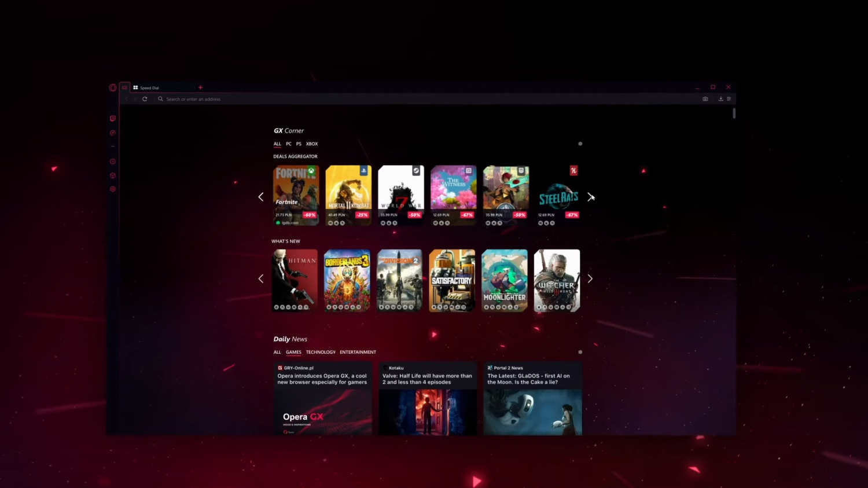Screen dimensions: 868x488
Task: Click the GX Corner heading
Action: coord(289,131)
